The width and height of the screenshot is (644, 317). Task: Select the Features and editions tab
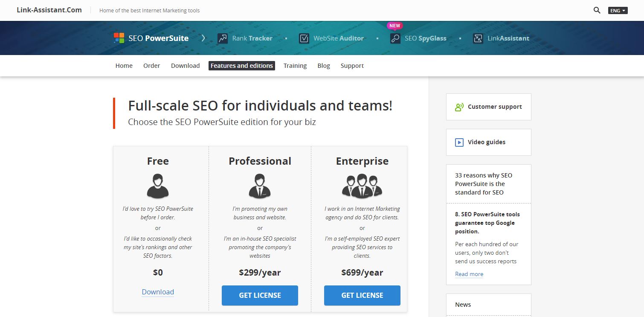(242, 66)
